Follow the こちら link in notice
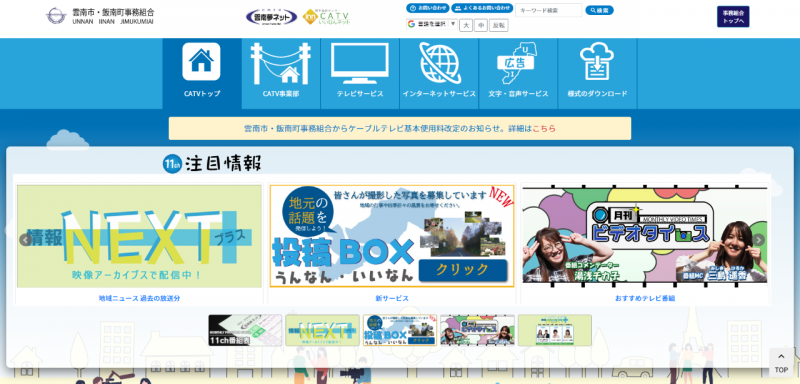 pyautogui.click(x=544, y=129)
